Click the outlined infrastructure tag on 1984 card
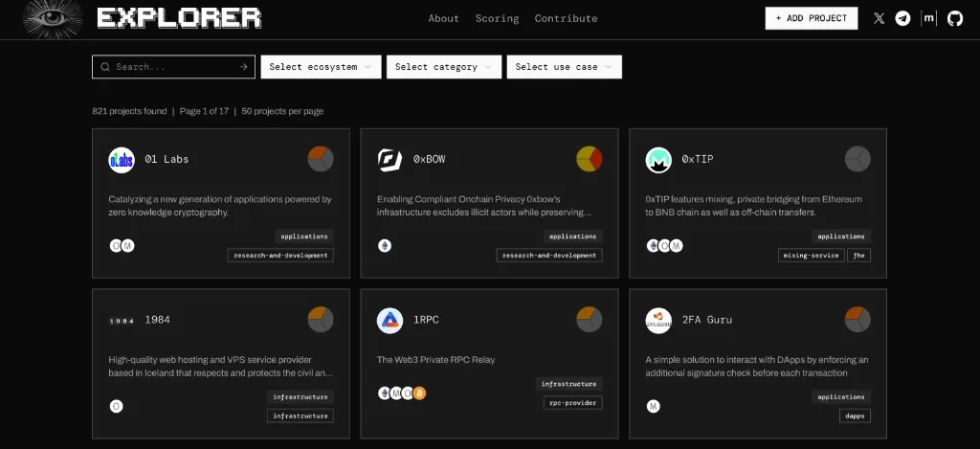This screenshot has height=449, width=980. (301, 415)
